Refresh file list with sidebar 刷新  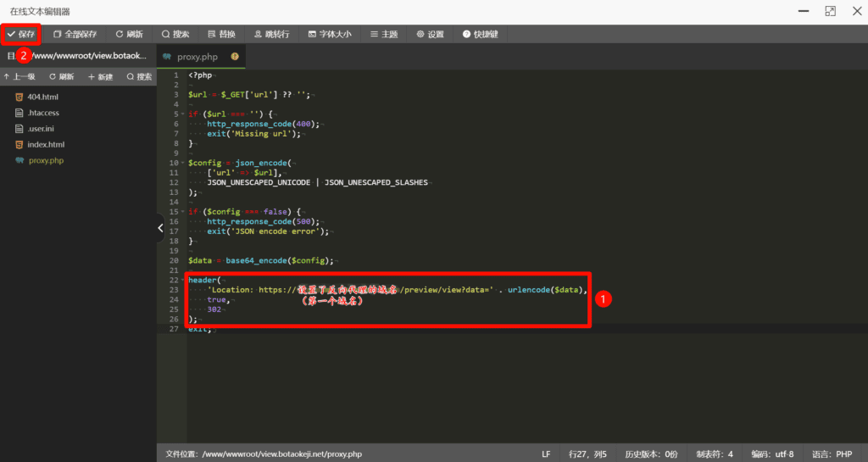(x=61, y=77)
